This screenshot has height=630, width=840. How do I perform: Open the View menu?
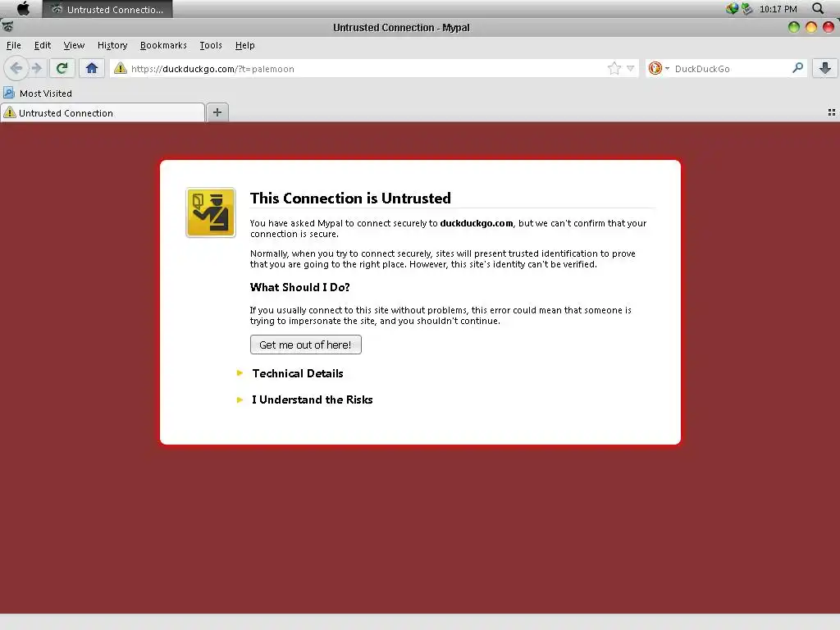tap(74, 45)
